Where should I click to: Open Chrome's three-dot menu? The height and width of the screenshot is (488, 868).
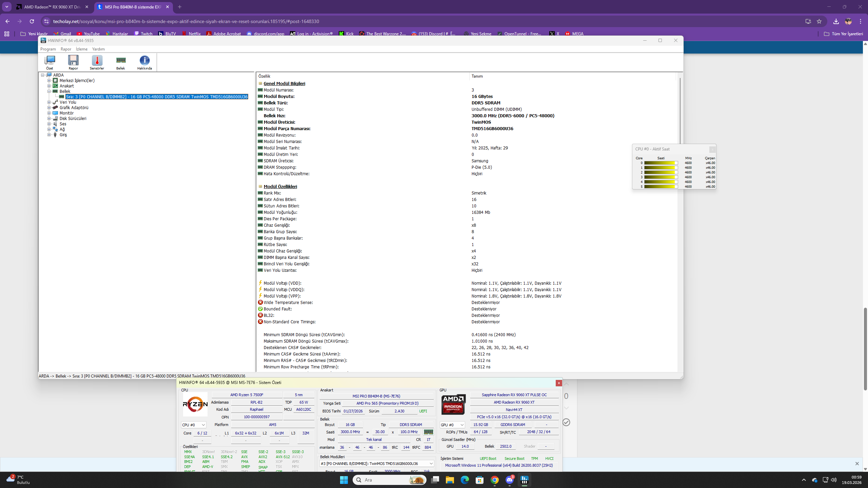tap(861, 21)
